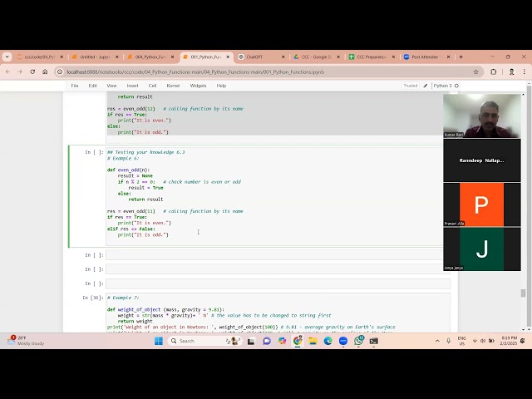Viewport: 532px width, 399px height.
Task: Click the microphone icon in system tray
Action: [448, 341]
